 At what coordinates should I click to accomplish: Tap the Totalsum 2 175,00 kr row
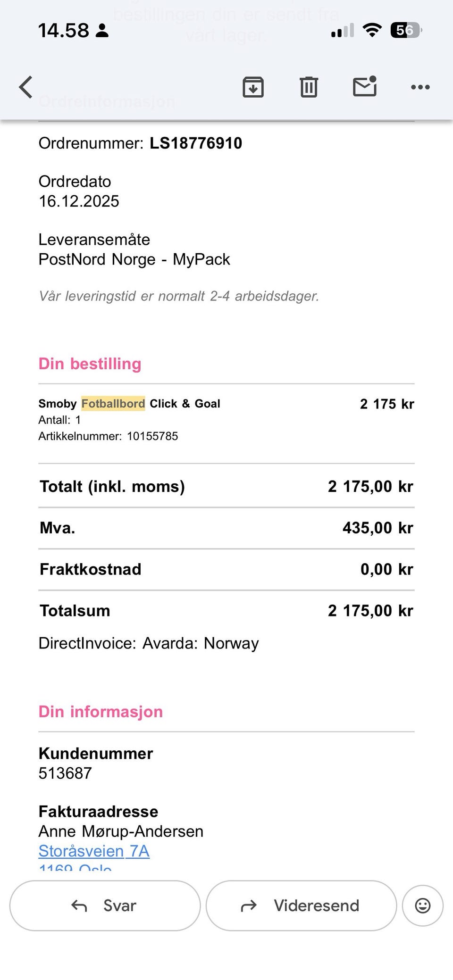[x=226, y=611]
